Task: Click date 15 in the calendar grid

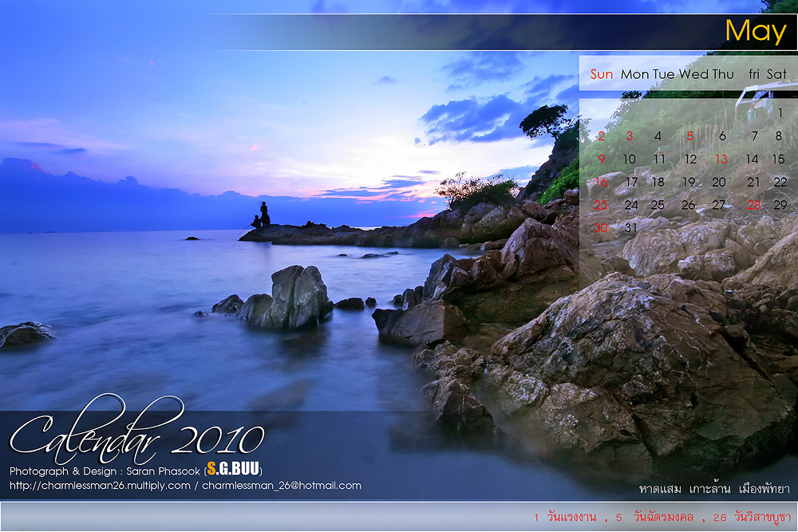Action: click(x=778, y=160)
